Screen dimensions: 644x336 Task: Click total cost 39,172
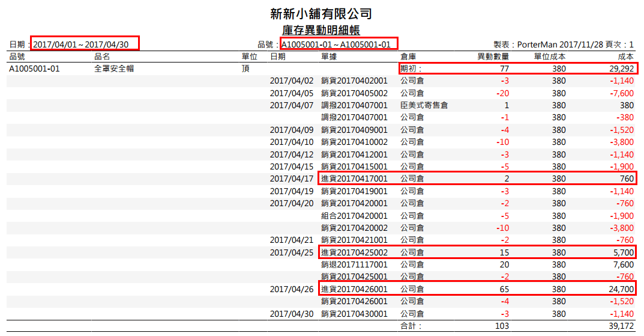[621, 326]
